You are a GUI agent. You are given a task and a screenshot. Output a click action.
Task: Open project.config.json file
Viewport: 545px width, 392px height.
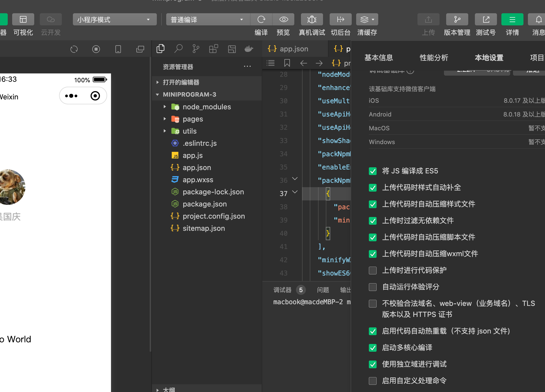click(213, 216)
